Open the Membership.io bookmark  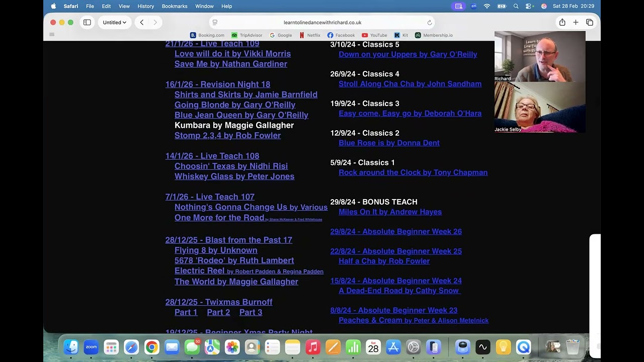coord(434,35)
